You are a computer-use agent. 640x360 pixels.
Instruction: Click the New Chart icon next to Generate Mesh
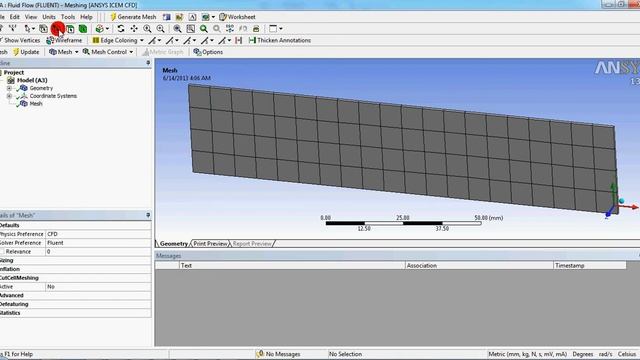pyautogui.click(x=179, y=17)
